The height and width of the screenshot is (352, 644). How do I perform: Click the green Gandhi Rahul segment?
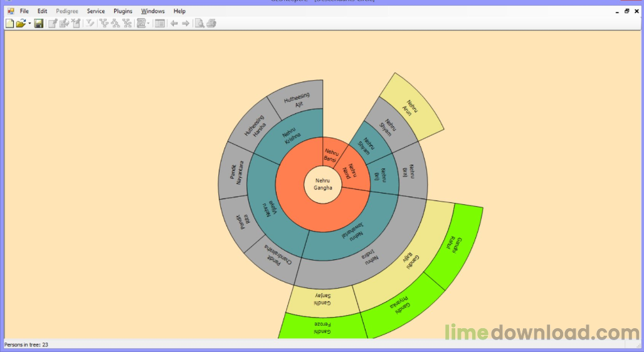tap(455, 245)
